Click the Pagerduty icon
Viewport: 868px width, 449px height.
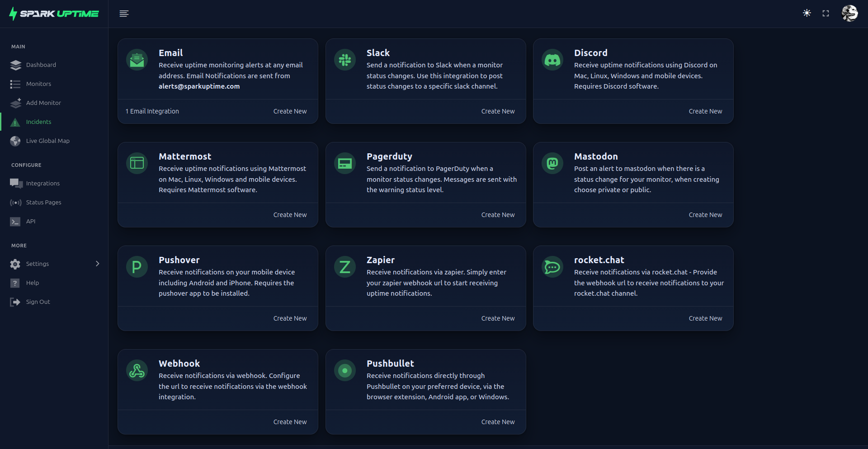pos(345,163)
